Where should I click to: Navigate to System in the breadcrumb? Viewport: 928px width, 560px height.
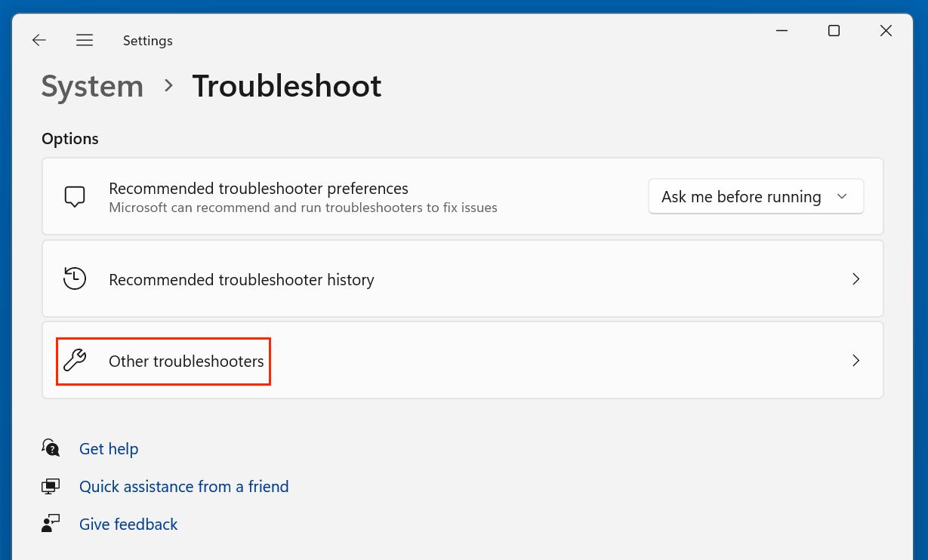click(x=92, y=87)
